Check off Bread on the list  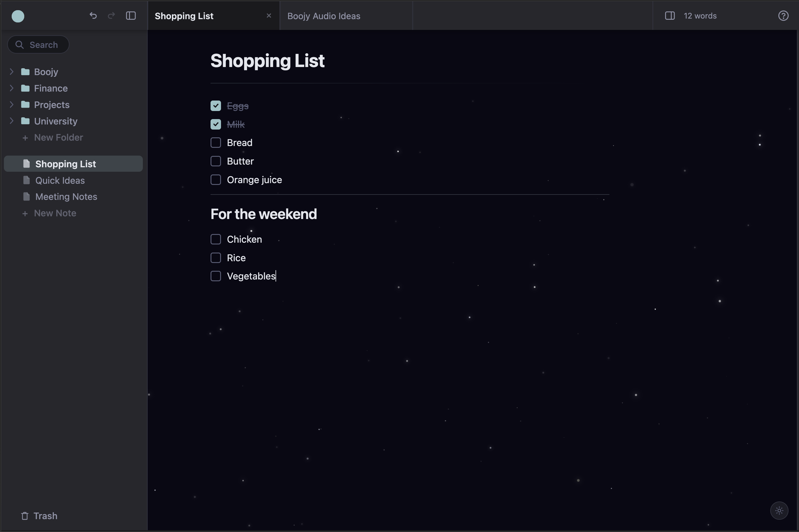click(216, 142)
